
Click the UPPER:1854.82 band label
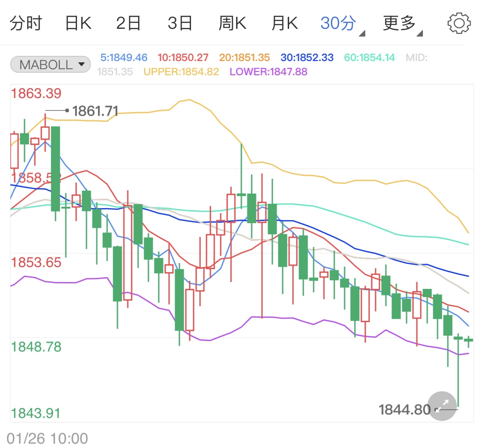click(x=181, y=72)
